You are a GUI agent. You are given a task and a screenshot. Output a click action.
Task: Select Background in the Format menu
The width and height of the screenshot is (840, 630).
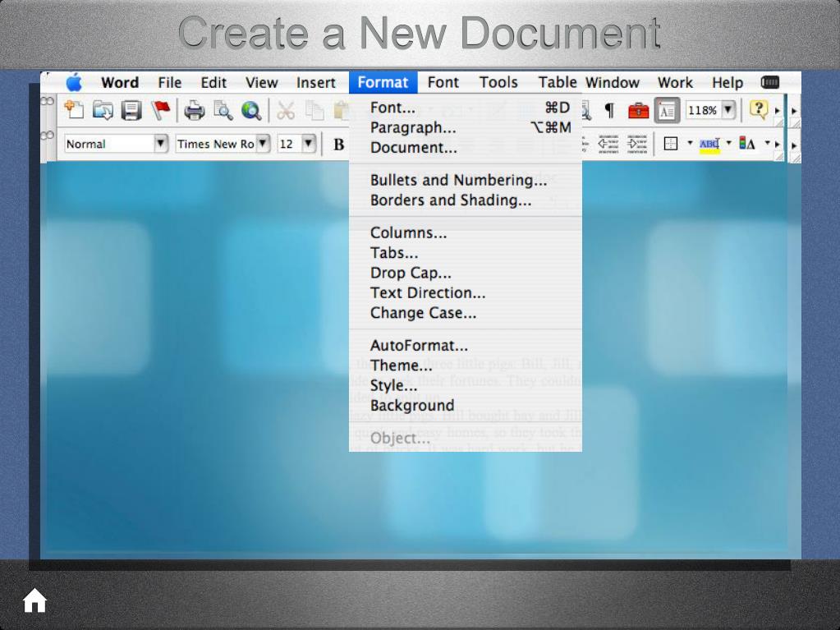[466, 406]
